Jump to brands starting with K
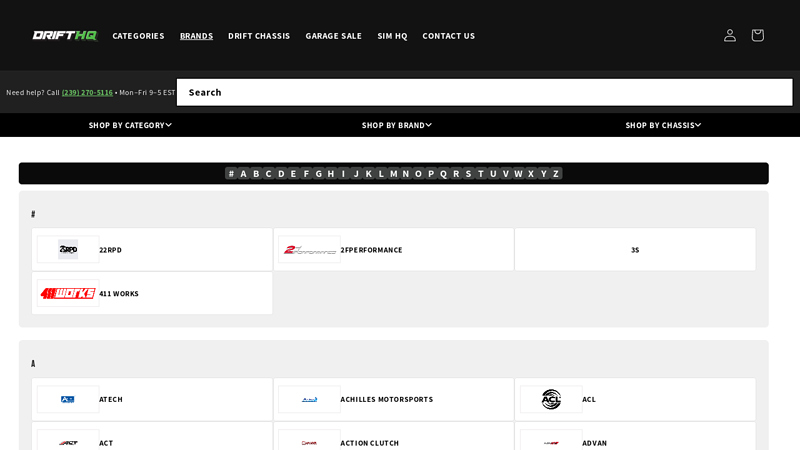 [x=368, y=173]
